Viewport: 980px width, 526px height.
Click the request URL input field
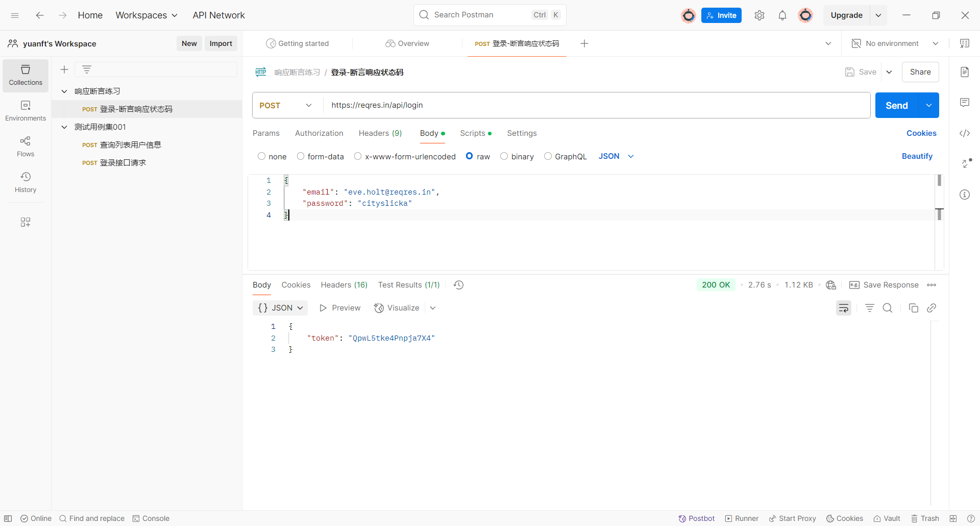point(596,105)
